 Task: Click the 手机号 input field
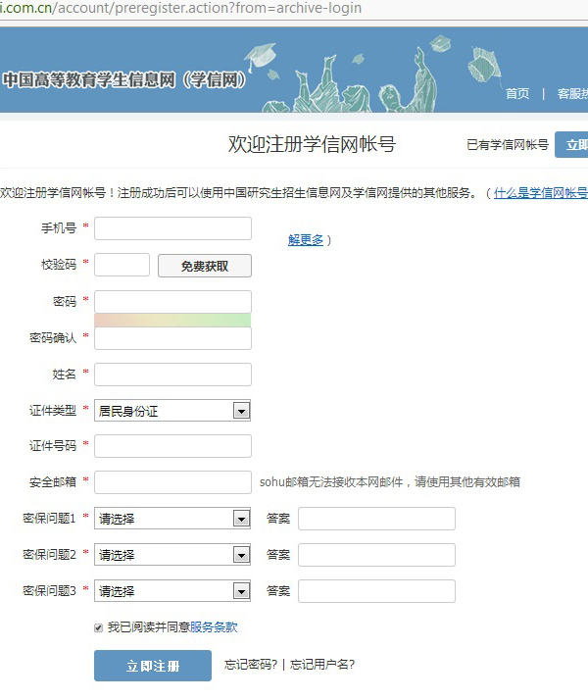[172, 228]
